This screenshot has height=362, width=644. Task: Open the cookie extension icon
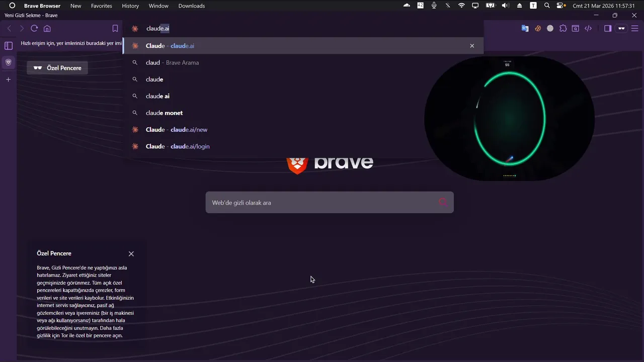pyautogui.click(x=538, y=29)
